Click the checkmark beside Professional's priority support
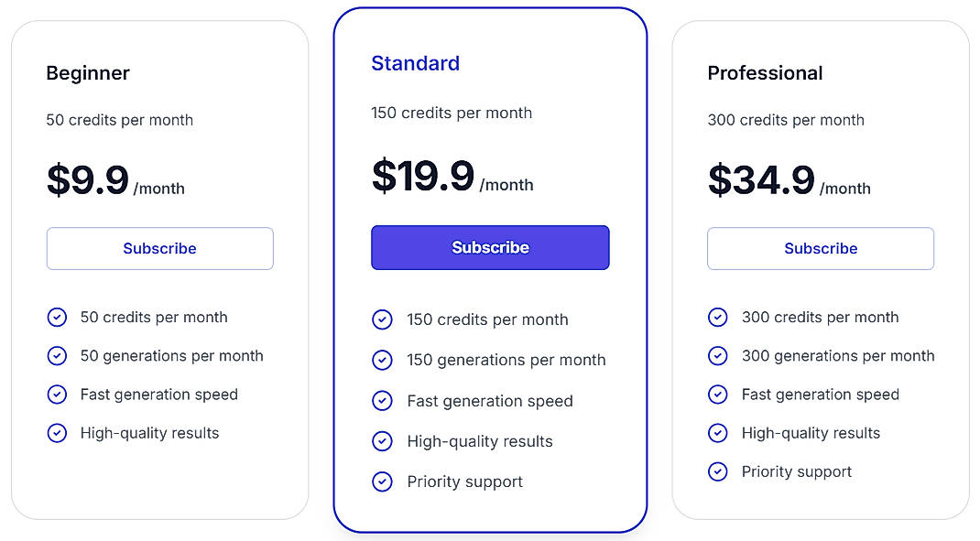The image size is (980, 541). 717,471
